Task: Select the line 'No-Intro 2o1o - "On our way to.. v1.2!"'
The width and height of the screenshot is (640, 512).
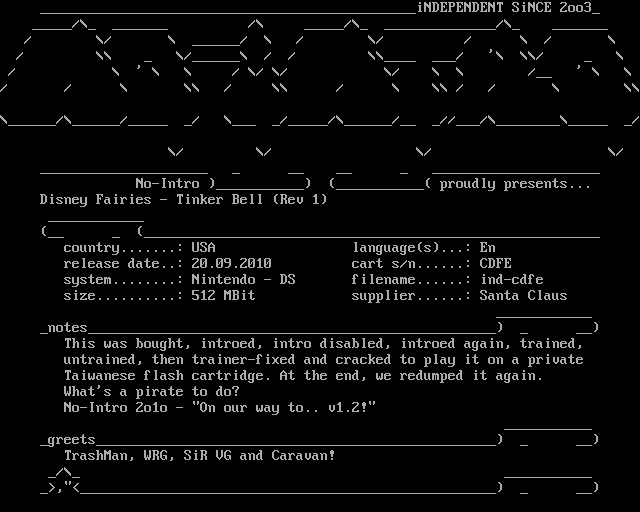Action: (x=220, y=407)
